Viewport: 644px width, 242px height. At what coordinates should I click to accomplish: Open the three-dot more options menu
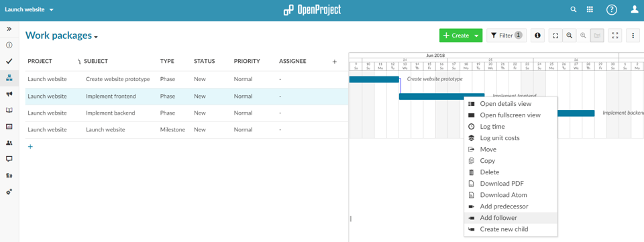pos(633,36)
